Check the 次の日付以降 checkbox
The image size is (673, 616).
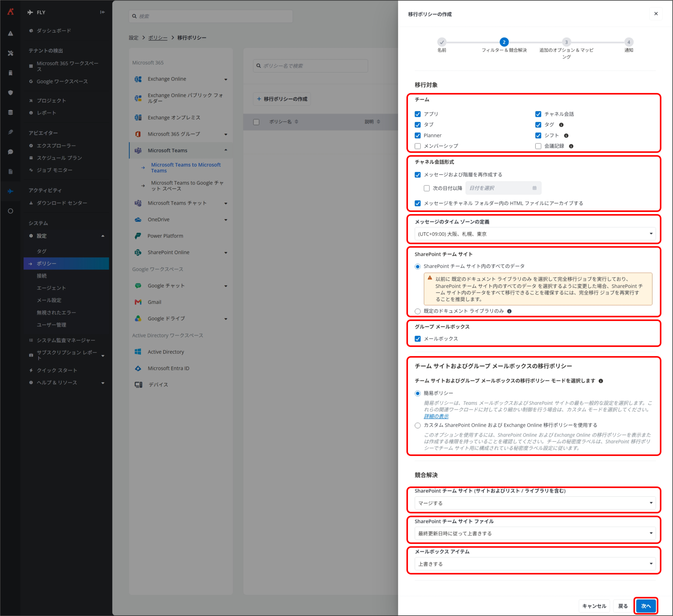click(x=427, y=188)
